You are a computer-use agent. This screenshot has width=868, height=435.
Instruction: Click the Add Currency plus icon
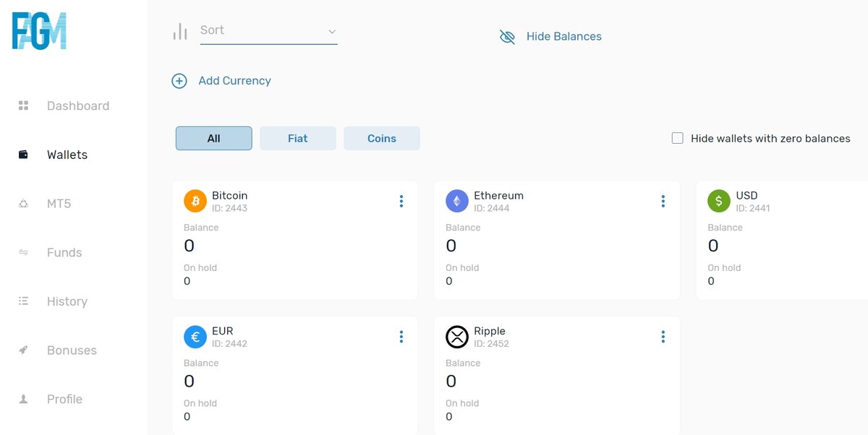tap(179, 81)
